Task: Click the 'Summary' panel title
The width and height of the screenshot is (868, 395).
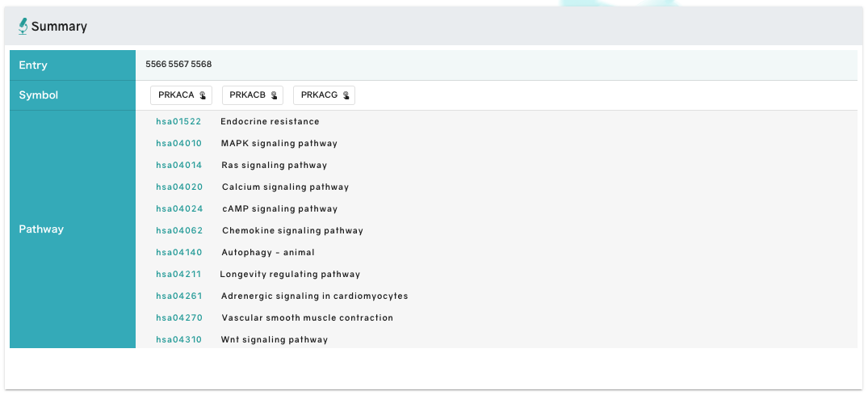Action: point(59,27)
